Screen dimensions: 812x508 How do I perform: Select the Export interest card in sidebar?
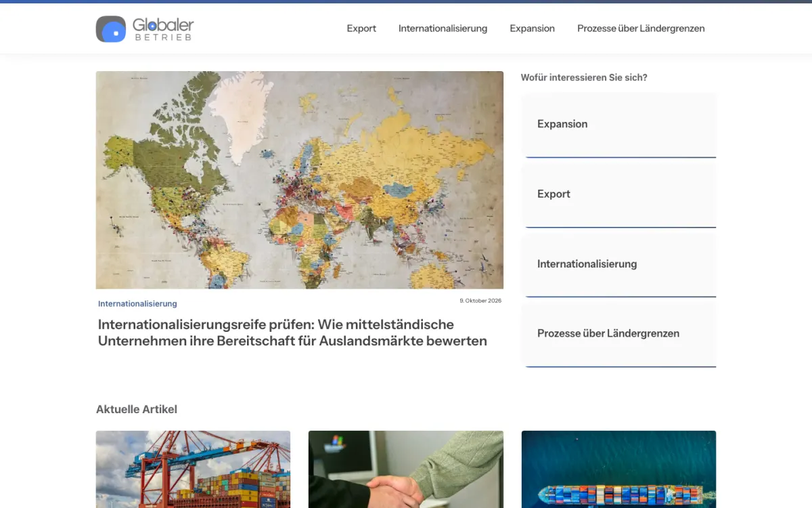[x=618, y=195]
